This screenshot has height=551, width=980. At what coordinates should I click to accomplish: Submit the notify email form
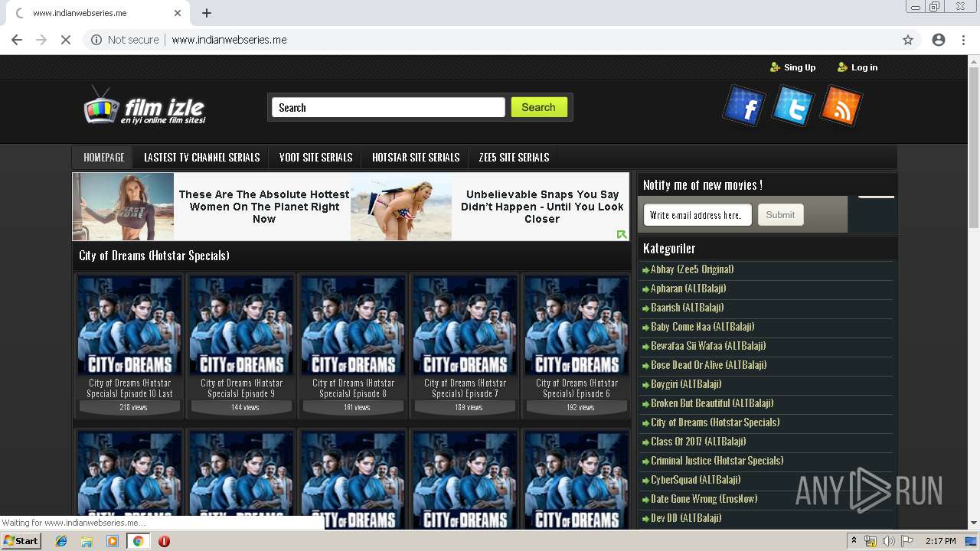[780, 215]
